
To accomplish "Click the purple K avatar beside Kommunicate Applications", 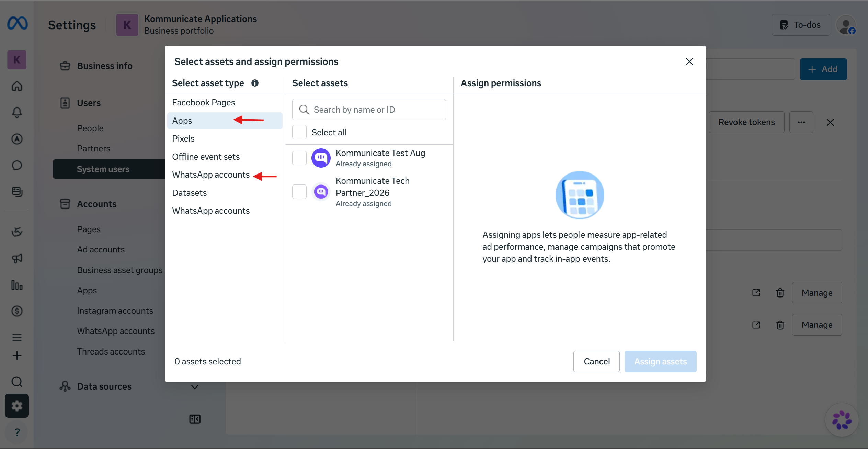I will 127,25.
